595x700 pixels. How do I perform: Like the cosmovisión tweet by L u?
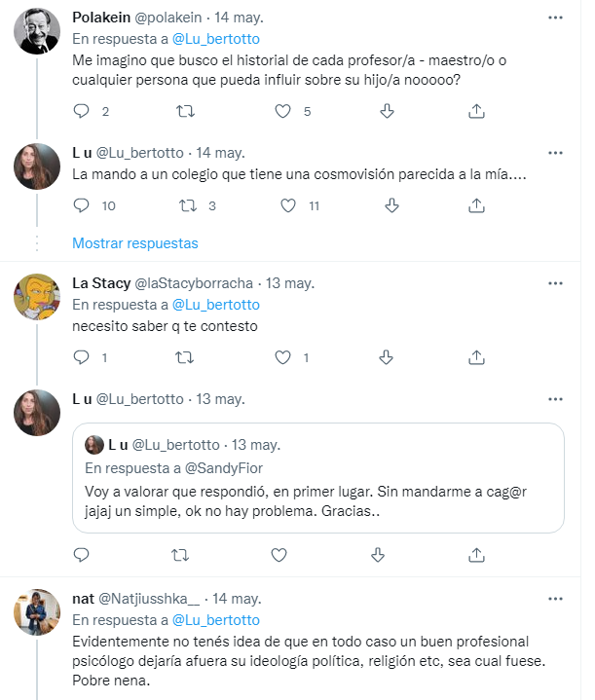pos(288,205)
